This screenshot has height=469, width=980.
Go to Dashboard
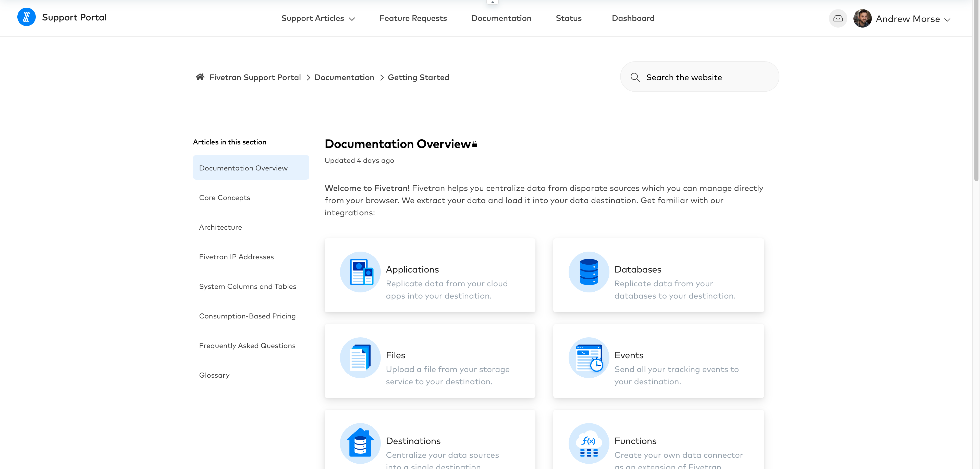click(x=633, y=18)
